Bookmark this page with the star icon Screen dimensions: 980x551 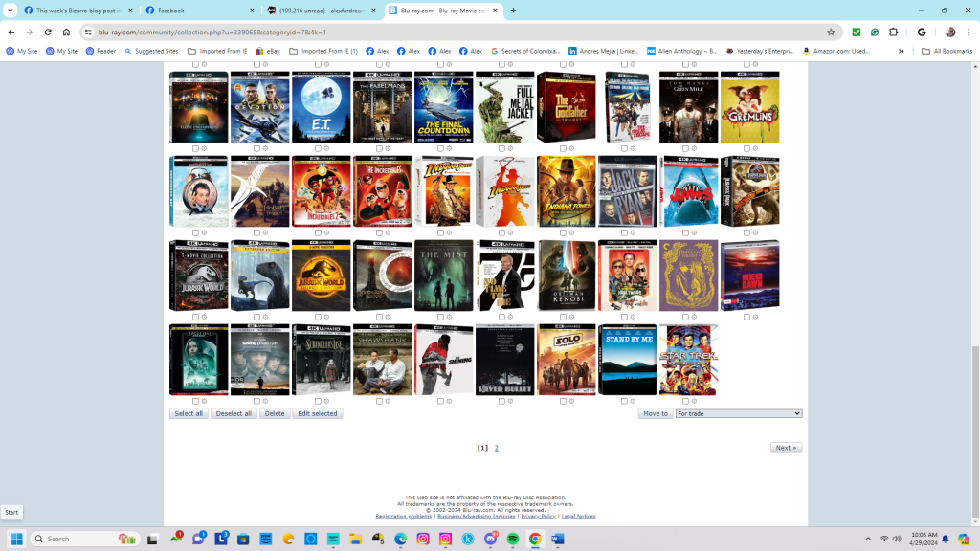tap(831, 32)
